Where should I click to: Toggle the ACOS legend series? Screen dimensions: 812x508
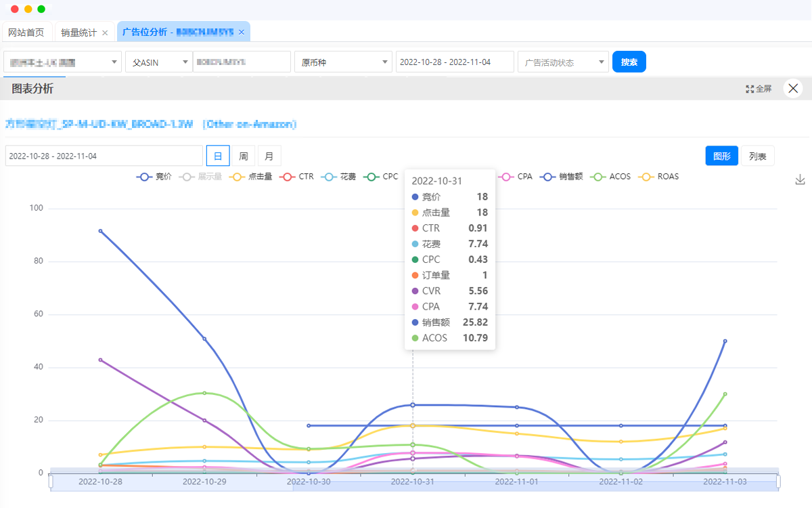coord(610,177)
